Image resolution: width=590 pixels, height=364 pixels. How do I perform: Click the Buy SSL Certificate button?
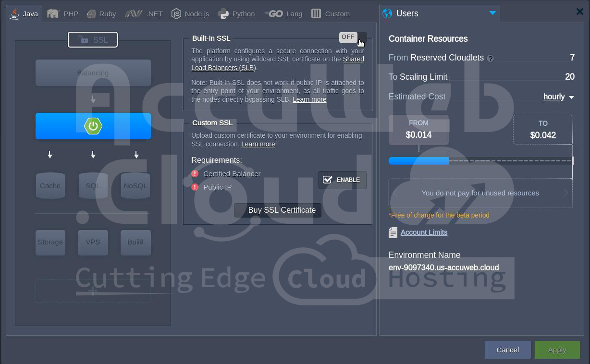pos(278,210)
